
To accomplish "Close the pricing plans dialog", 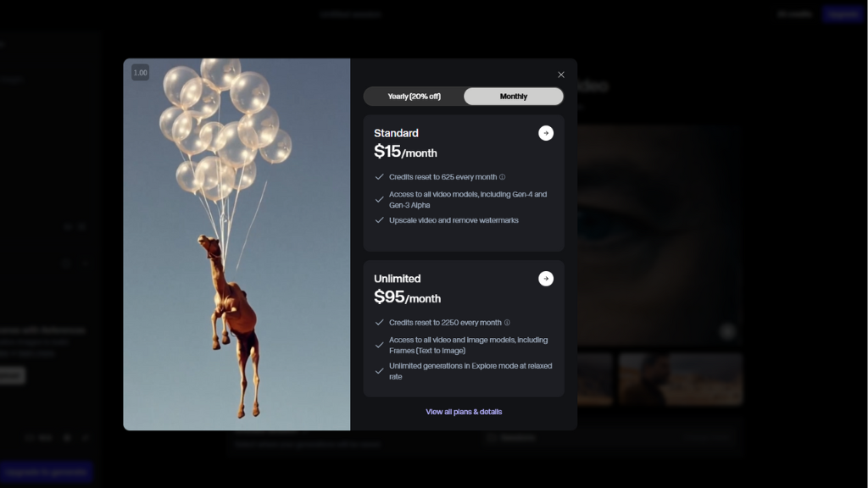I will [561, 75].
